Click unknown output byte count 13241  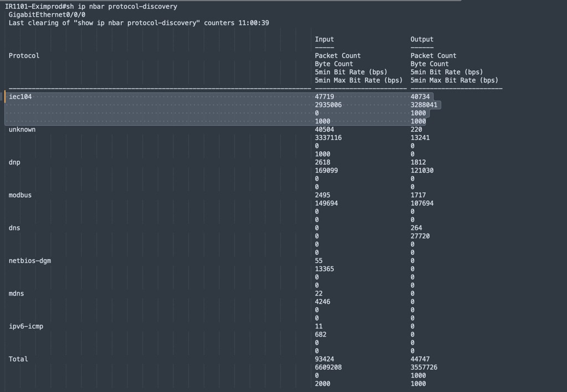tap(420, 138)
